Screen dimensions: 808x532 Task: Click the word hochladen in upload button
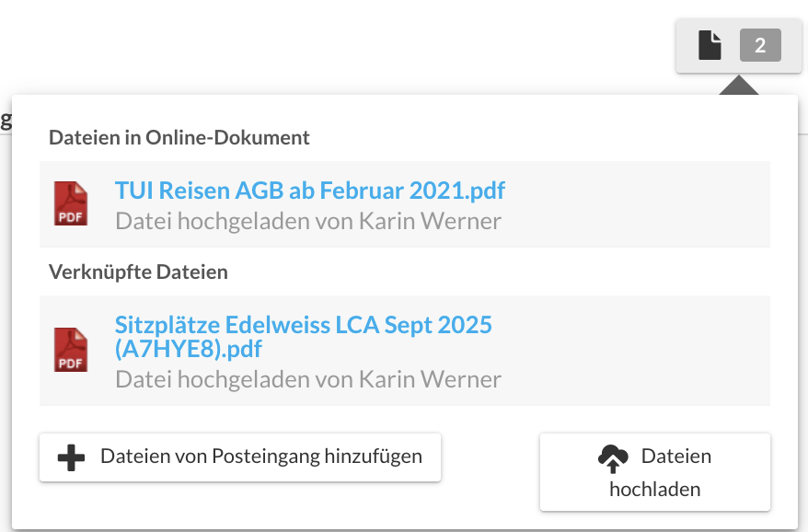coord(655,490)
